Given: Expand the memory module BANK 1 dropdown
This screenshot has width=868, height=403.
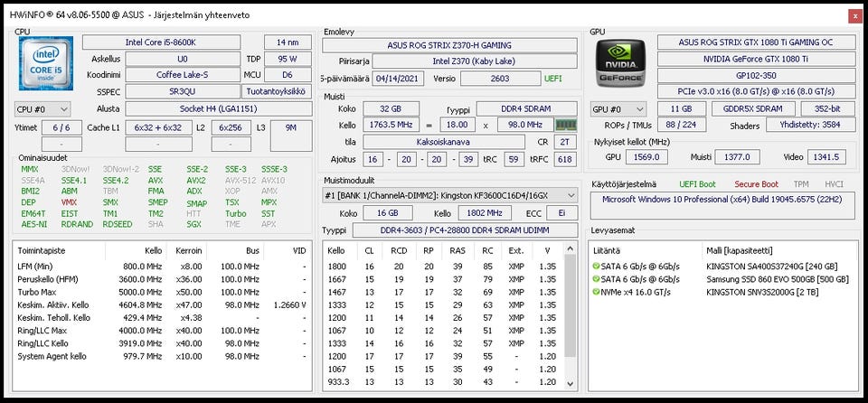Looking at the screenshot, I should 450,195.
